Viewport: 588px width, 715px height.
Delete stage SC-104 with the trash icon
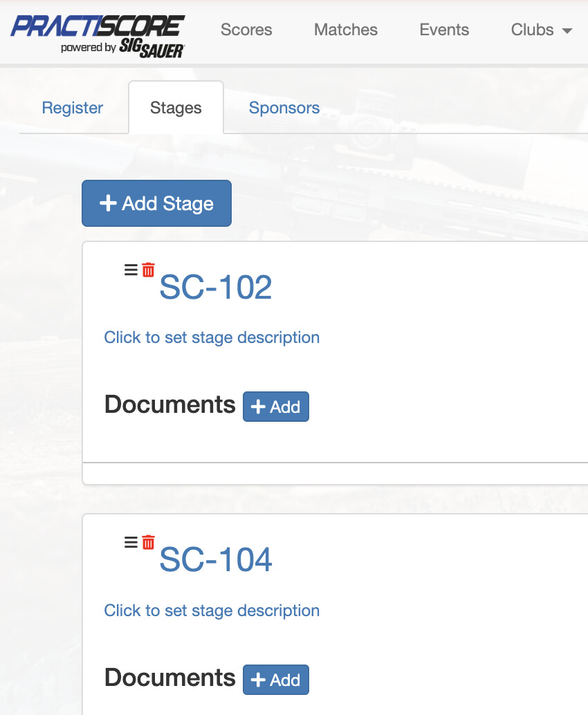pyautogui.click(x=148, y=542)
